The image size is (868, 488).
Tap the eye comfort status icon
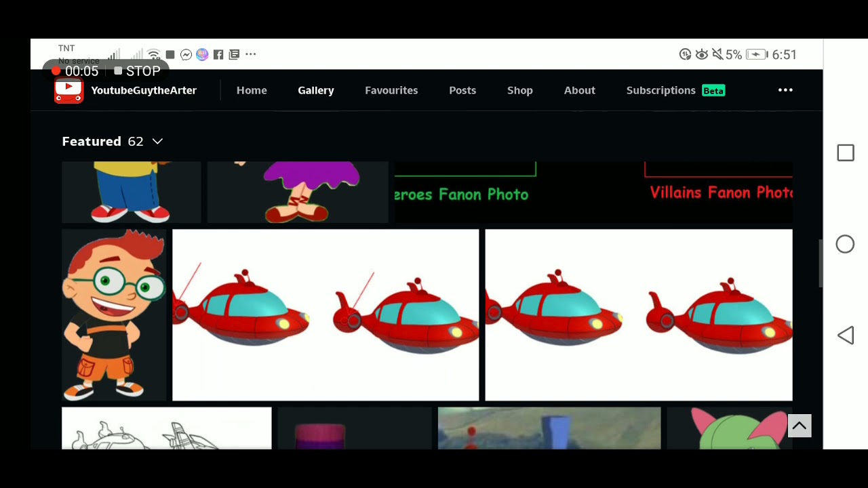pyautogui.click(x=701, y=54)
